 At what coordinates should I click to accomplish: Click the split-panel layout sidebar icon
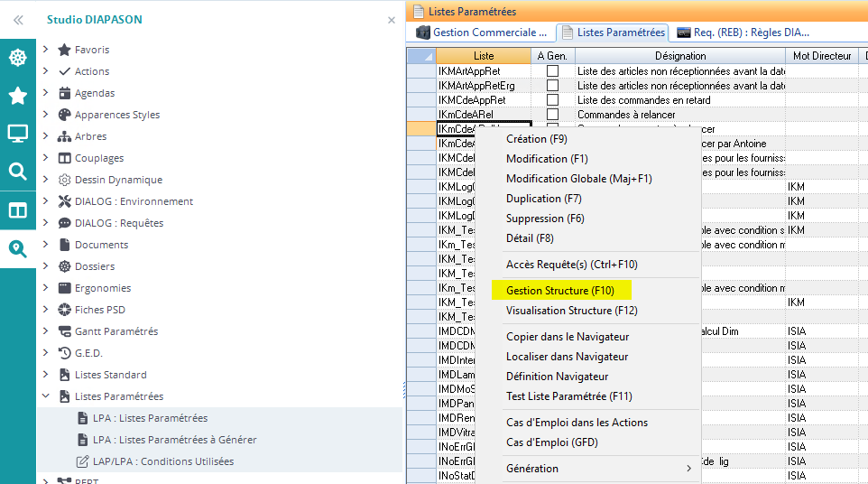click(17, 210)
